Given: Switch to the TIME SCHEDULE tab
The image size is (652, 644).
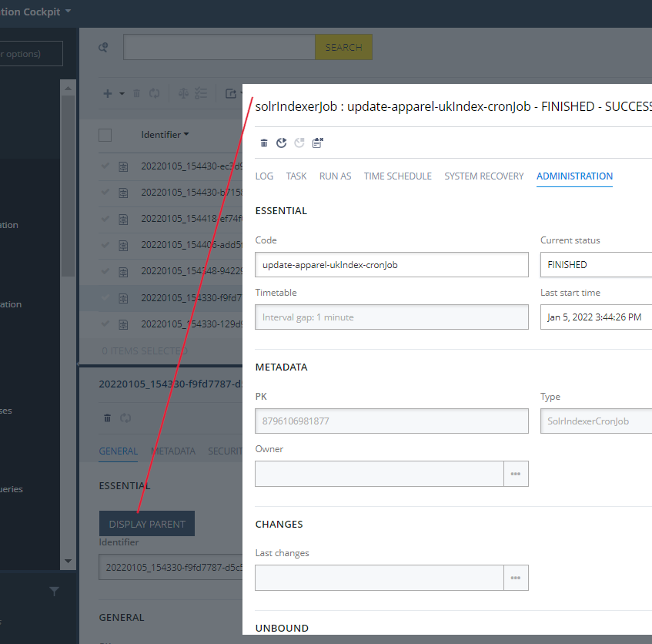Looking at the screenshot, I should pyautogui.click(x=397, y=176).
